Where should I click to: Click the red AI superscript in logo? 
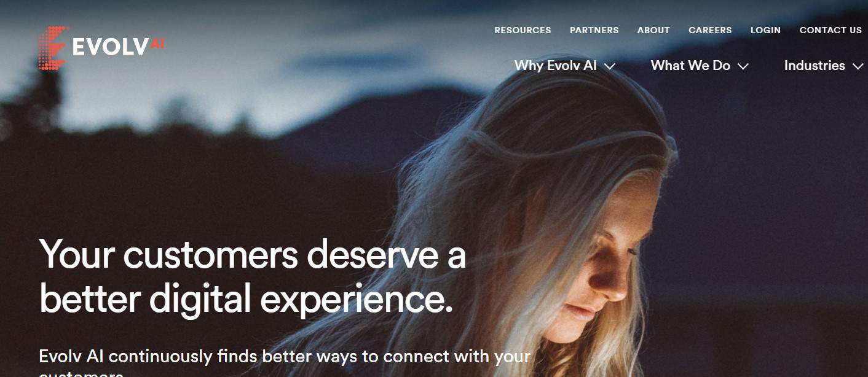(157, 44)
